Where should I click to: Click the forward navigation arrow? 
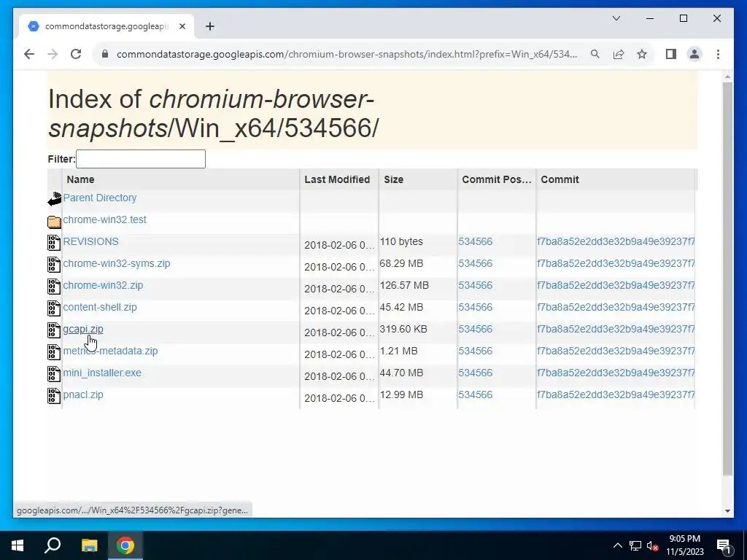[53, 54]
